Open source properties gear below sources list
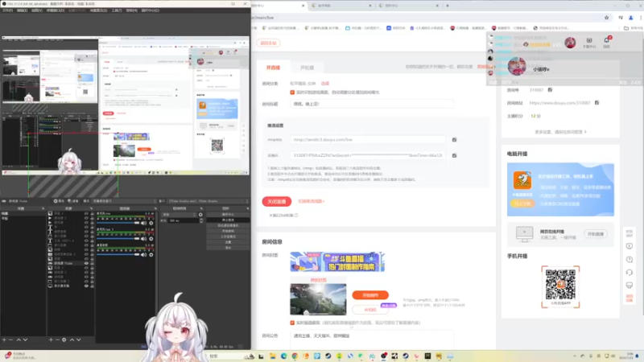 64,339
